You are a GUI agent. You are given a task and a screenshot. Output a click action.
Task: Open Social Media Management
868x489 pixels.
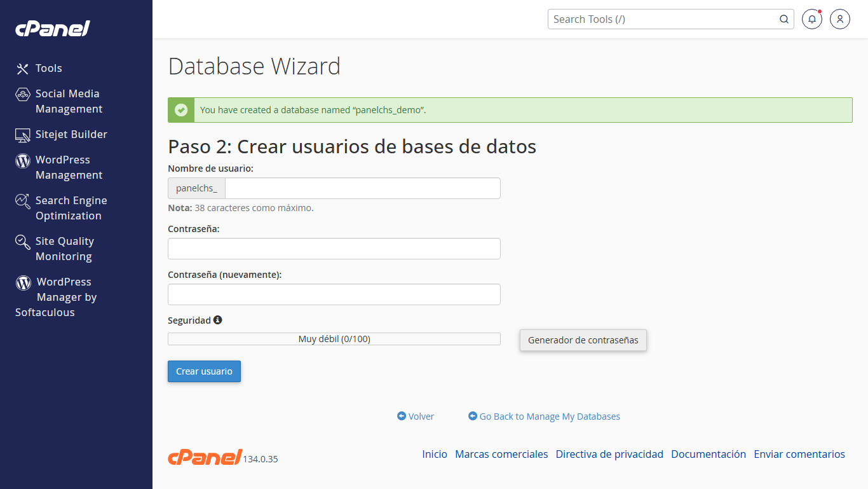[69, 101]
